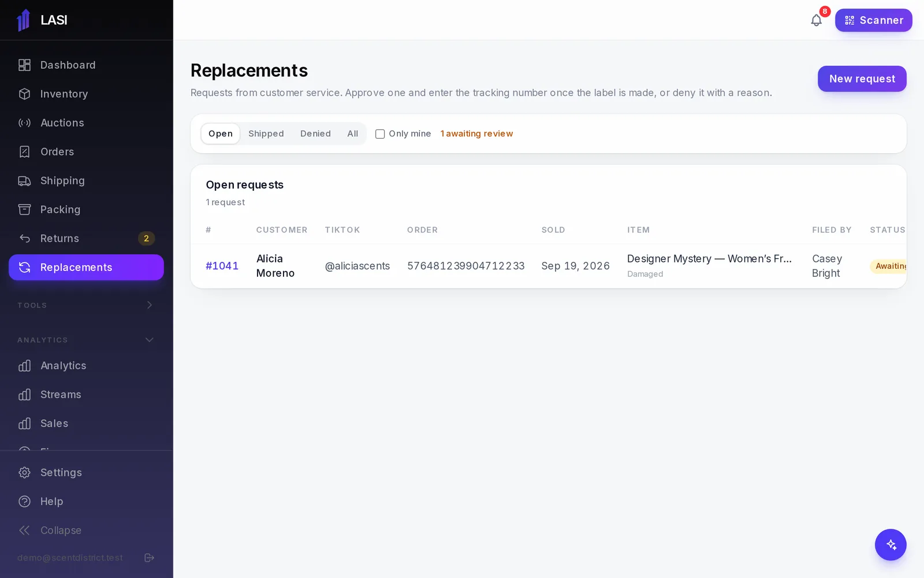The width and height of the screenshot is (924, 578).
Task: Click the 1 awaiting review link
Action: pyautogui.click(x=476, y=134)
